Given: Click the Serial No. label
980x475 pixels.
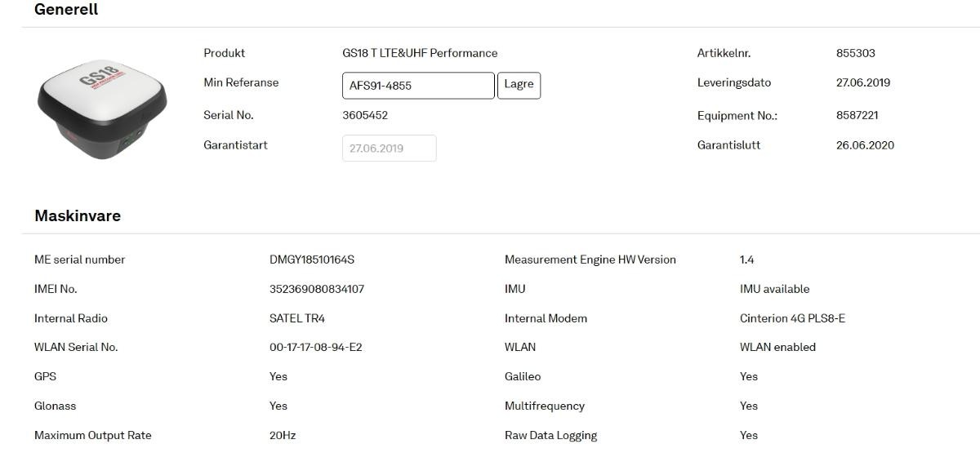Looking at the screenshot, I should [229, 115].
